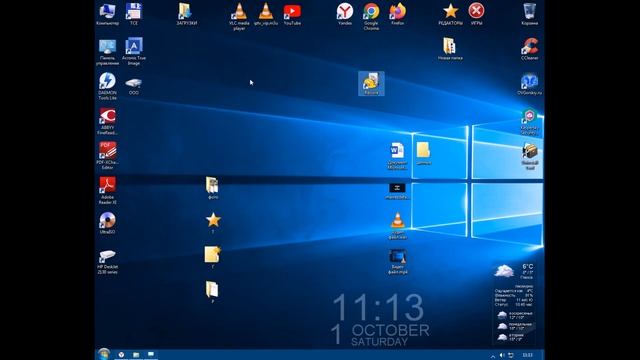Click the taskbar clock
Viewport: 640px width, 360px height.
(x=527, y=356)
